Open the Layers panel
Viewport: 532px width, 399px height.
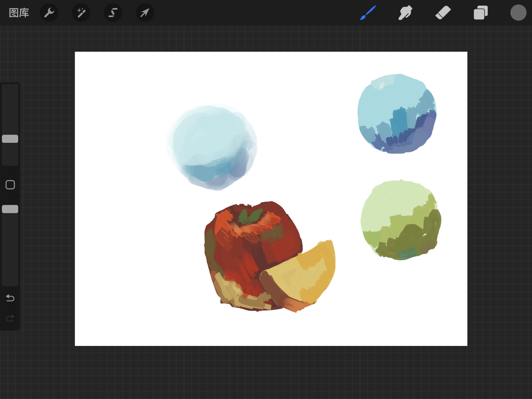(x=481, y=13)
